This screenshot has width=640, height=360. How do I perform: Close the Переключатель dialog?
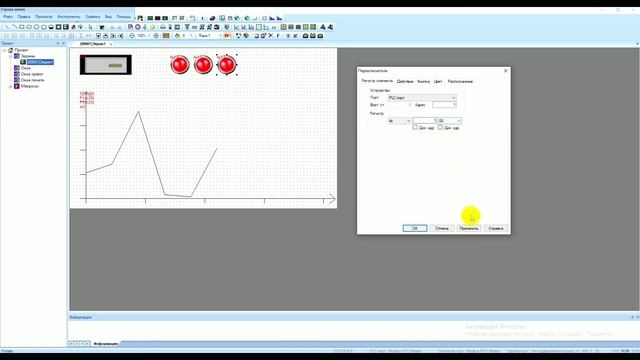506,71
